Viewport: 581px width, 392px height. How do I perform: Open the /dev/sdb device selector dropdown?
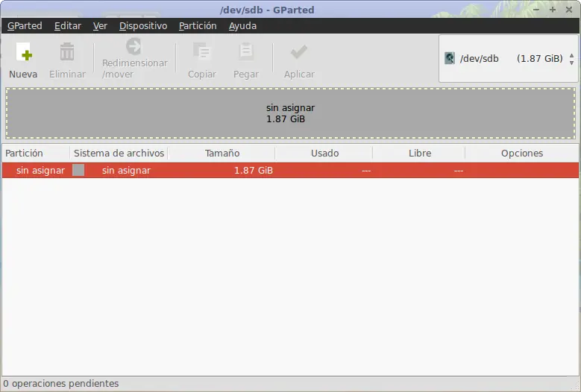tap(509, 58)
